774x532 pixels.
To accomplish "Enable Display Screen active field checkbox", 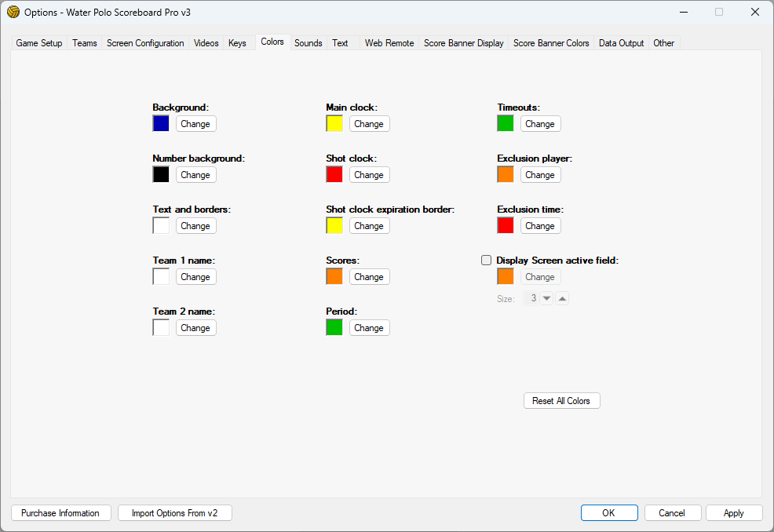I will (487, 261).
